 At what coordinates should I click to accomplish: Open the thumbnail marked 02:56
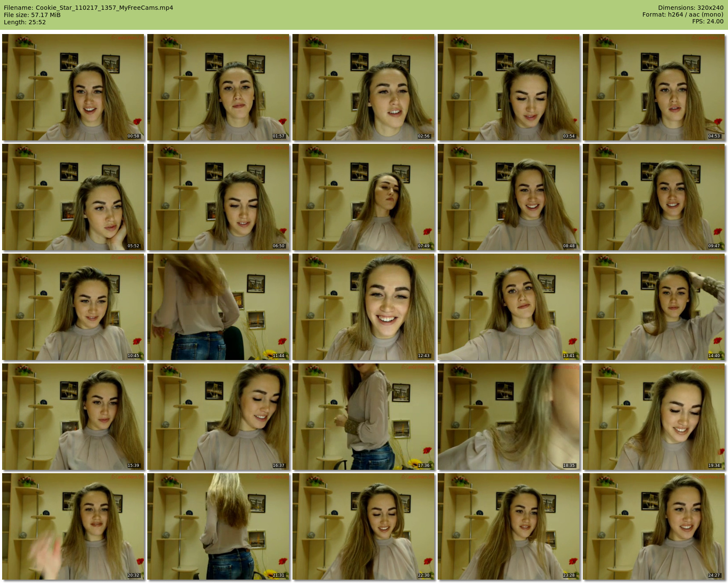(x=364, y=87)
